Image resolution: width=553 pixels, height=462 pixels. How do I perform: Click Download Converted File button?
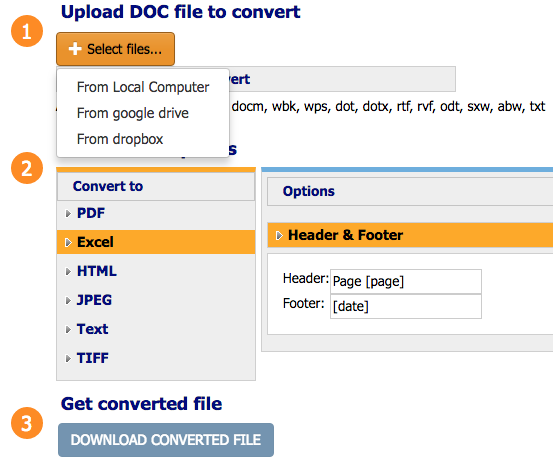(166, 440)
